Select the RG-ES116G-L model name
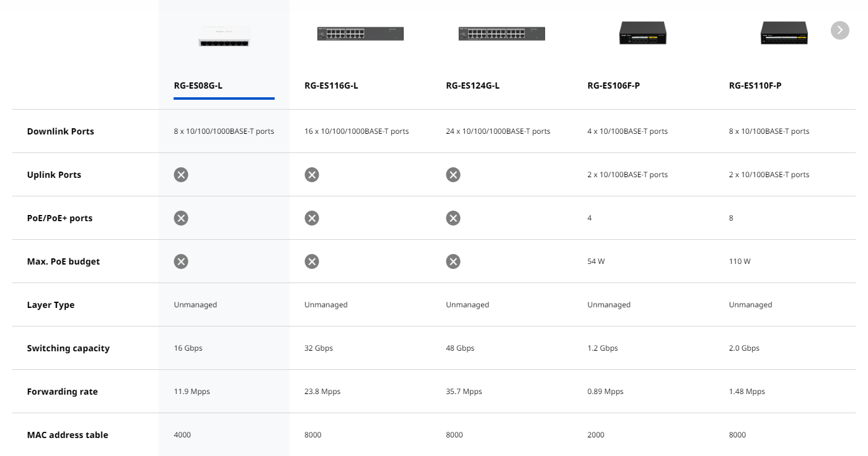Screen dimensions: 868x456 pyautogui.click(x=331, y=85)
